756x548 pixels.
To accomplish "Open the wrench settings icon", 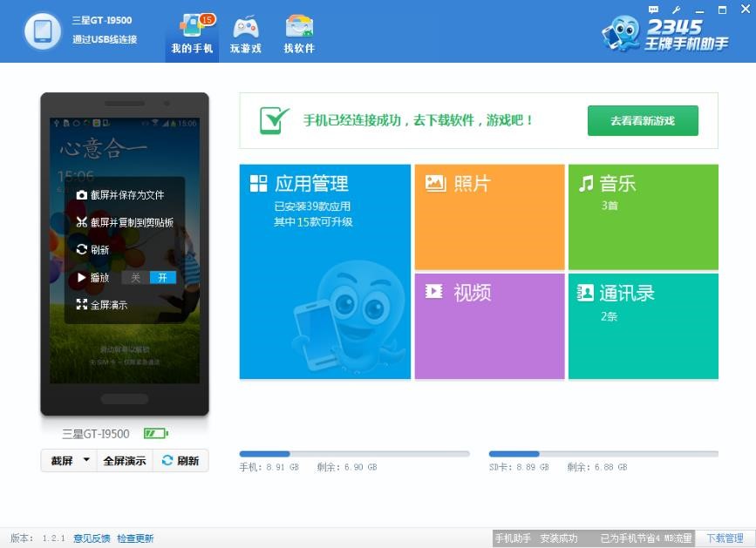I will click(x=676, y=10).
